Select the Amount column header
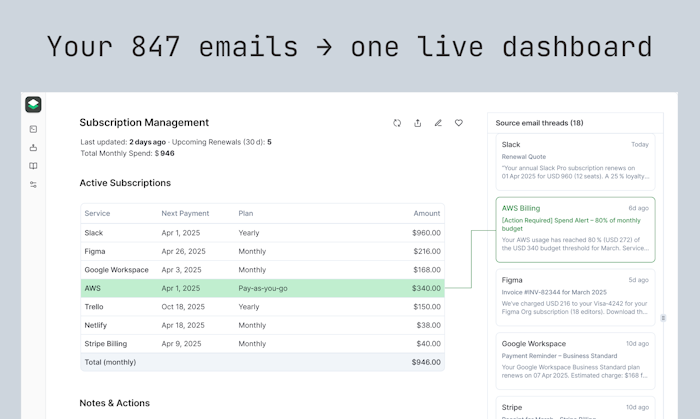Viewport: 700px width, 419px height. (426, 213)
